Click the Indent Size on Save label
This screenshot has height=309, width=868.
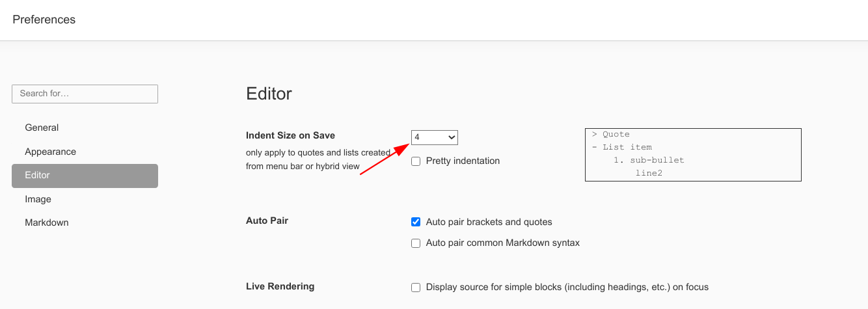[290, 135]
